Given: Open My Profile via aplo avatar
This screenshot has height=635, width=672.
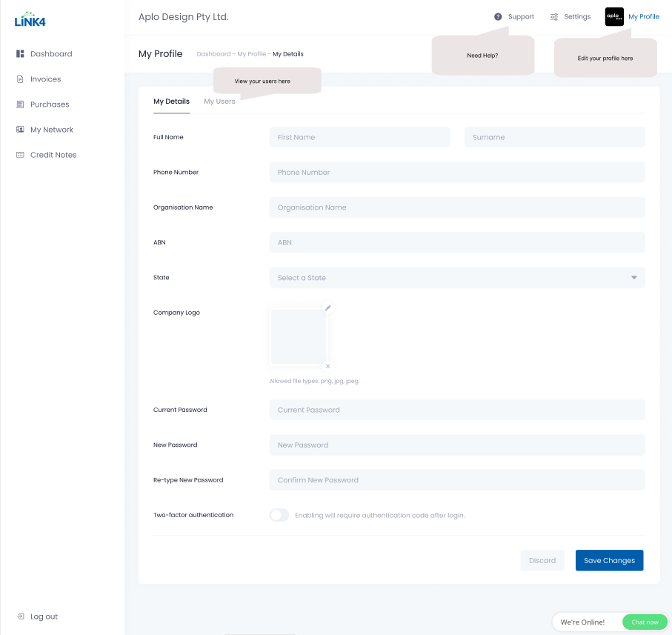Looking at the screenshot, I should point(614,17).
